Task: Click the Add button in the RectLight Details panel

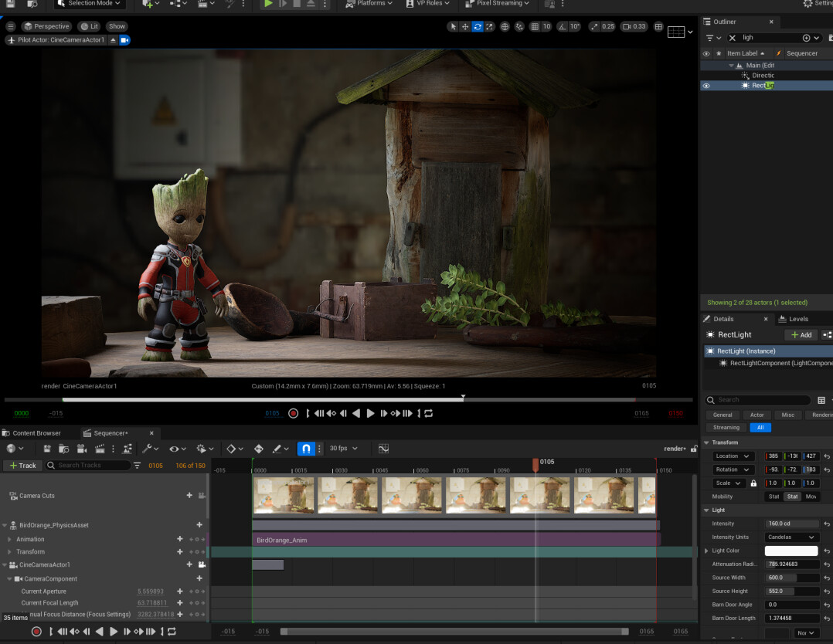Action: [x=801, y=334]
